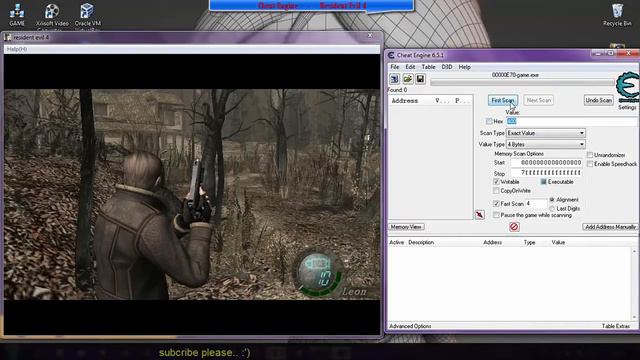Screen dimensions: 640x360
Task: Click the Value column header in address table
Action: coord(558,242)
